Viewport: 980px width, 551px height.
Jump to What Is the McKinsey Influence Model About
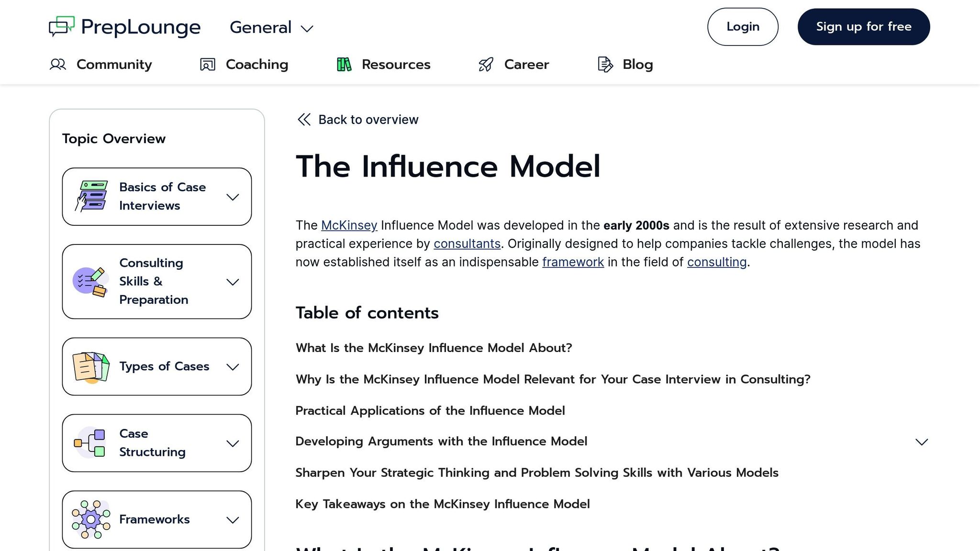coord(434,348)
